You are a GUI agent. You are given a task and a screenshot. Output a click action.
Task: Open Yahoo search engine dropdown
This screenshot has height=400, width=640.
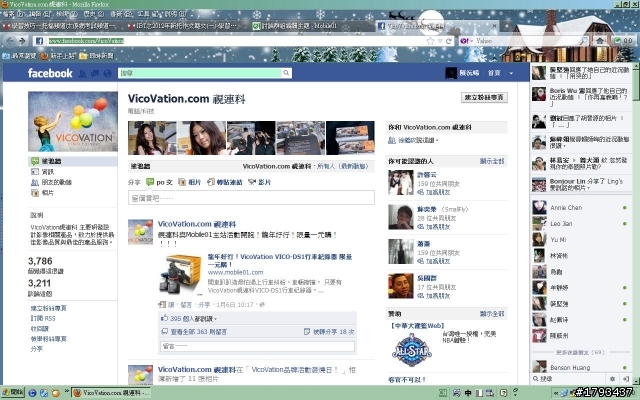point(466,41)
